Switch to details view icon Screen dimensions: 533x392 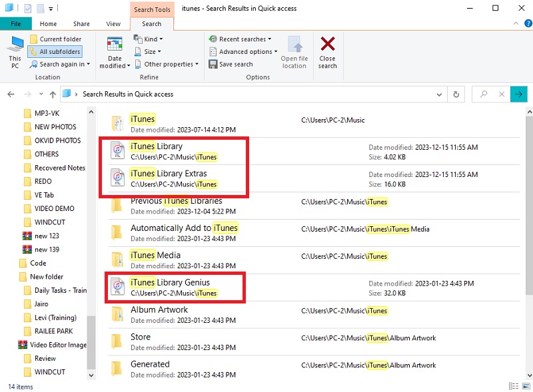pyautogui.click(x=513, y=386)
